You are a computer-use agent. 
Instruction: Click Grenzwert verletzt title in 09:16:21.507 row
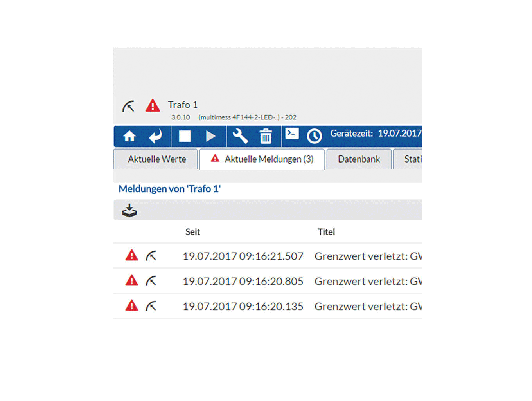[x=368, y=256]
